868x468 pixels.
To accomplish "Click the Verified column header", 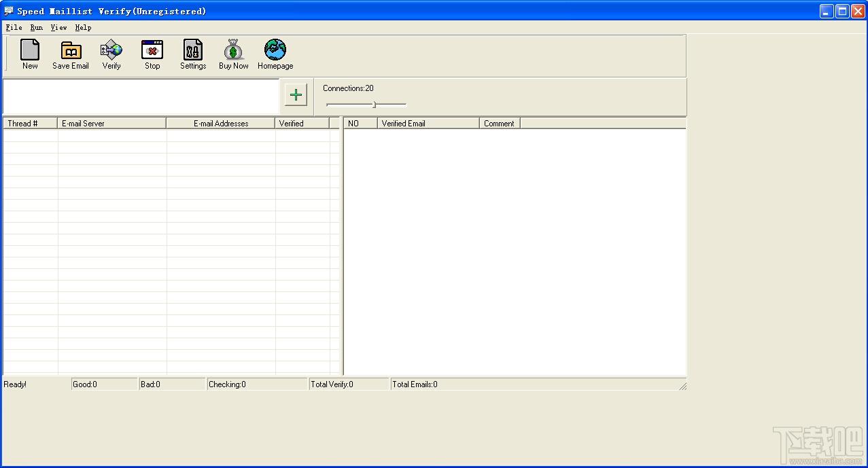I will tap(302, 123).
